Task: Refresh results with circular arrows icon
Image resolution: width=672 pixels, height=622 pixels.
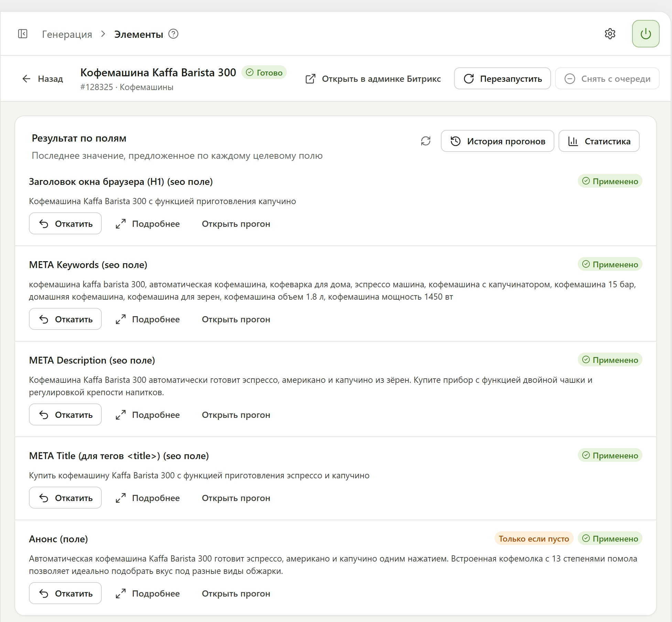Action: coord(426,141)
